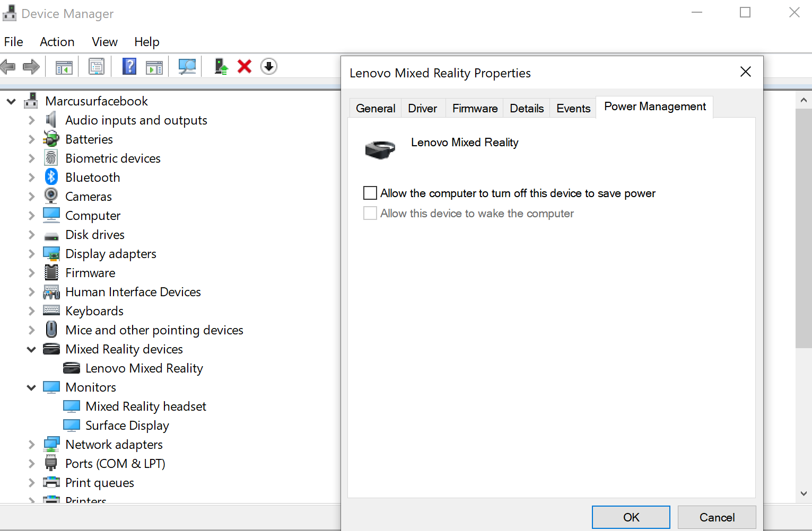Expand the Batteries category
This screenshot has height=531, width=812.
click(x=31, y=139)
